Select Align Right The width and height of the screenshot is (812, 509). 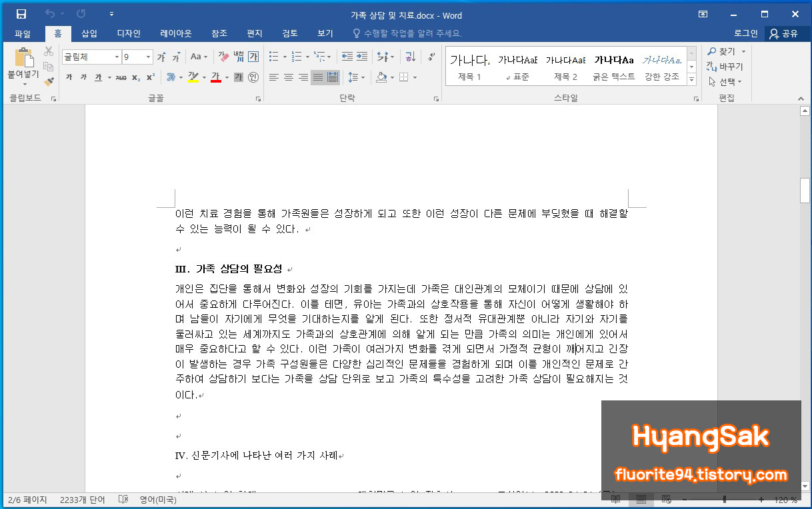303,78
